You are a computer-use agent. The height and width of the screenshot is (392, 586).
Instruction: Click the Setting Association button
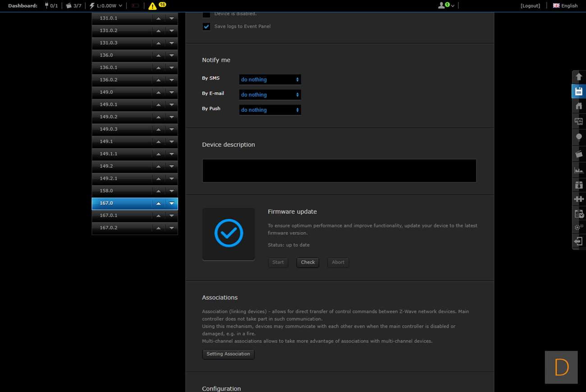(228, 354)
